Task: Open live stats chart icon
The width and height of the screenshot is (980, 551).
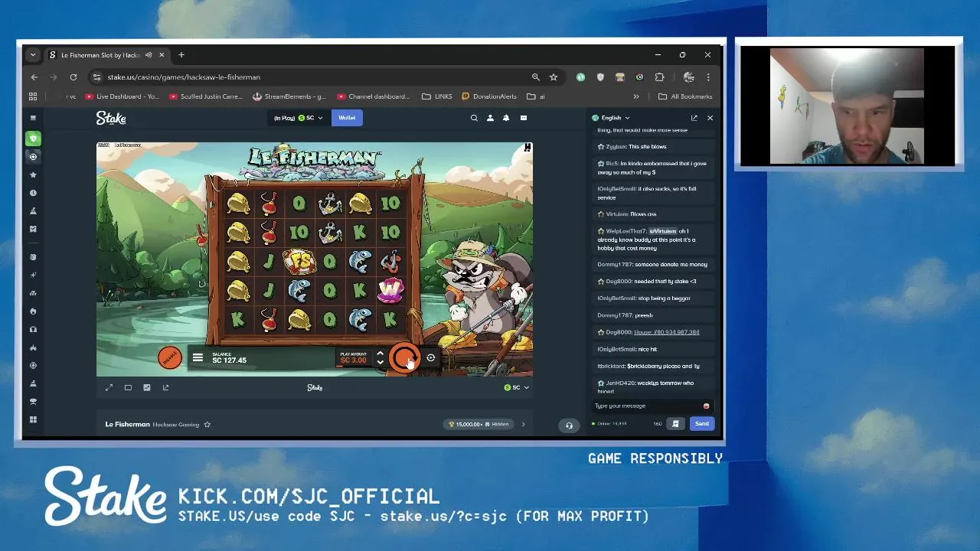Action: [x=147, y=387]
